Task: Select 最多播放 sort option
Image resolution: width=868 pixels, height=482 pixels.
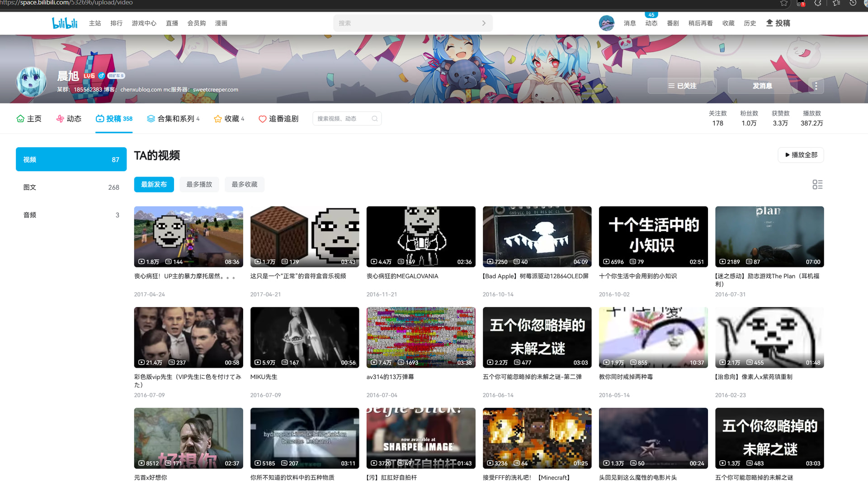Action: (199, 184)
